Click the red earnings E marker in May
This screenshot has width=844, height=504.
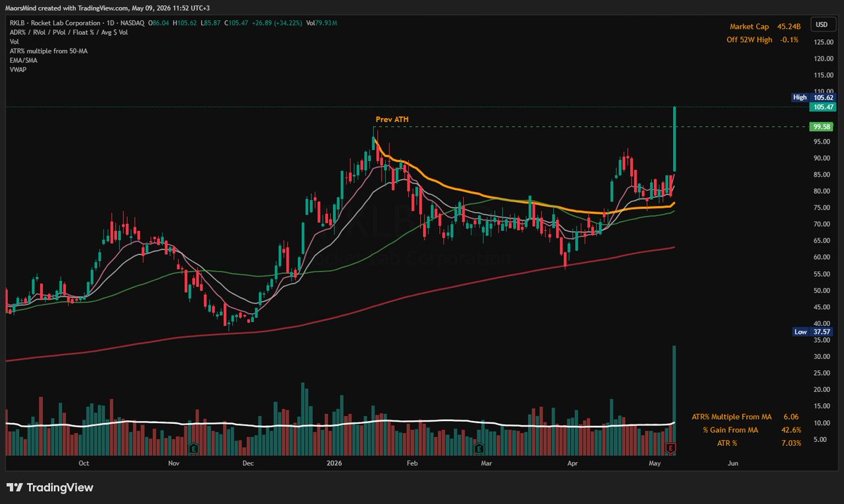(670, 448)
